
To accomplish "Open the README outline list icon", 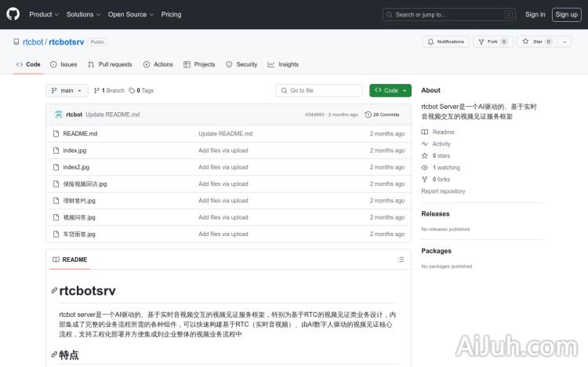I will click(401, 260).
